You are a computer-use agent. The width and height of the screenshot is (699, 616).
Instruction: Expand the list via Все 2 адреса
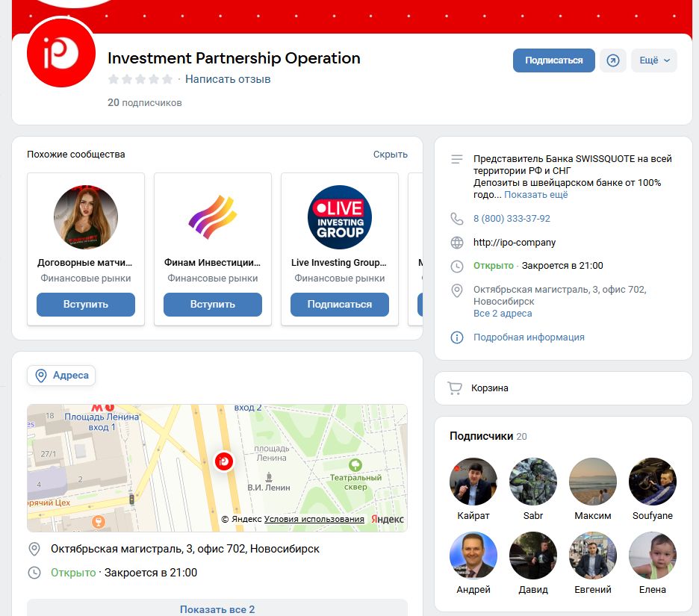(501, 313)
